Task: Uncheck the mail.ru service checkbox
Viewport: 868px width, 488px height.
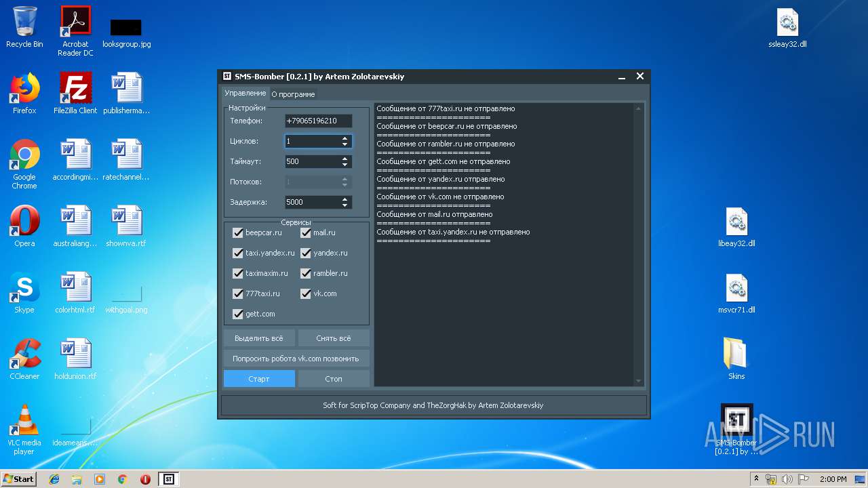Action: (x=306, y=232)
